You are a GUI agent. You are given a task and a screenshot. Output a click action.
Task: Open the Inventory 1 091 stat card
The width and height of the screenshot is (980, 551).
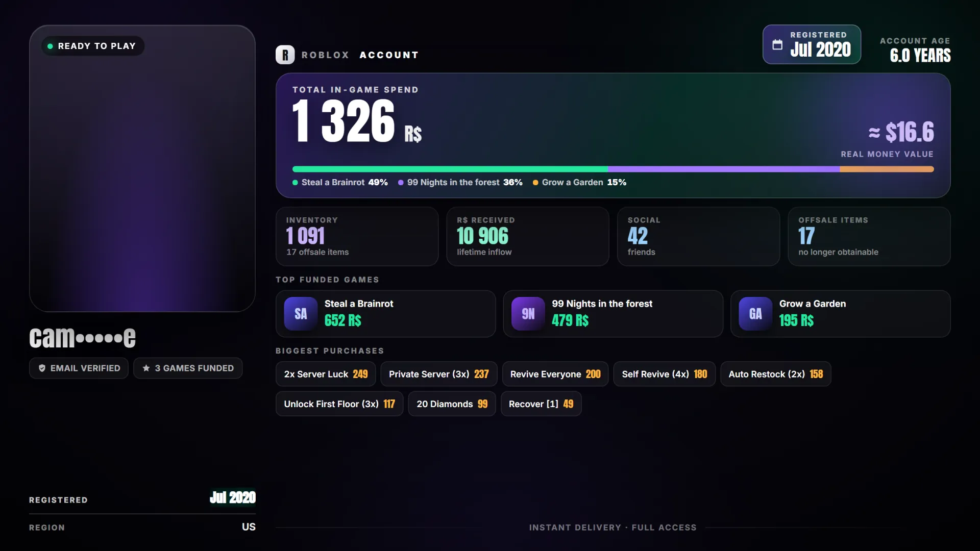point(357,236)
